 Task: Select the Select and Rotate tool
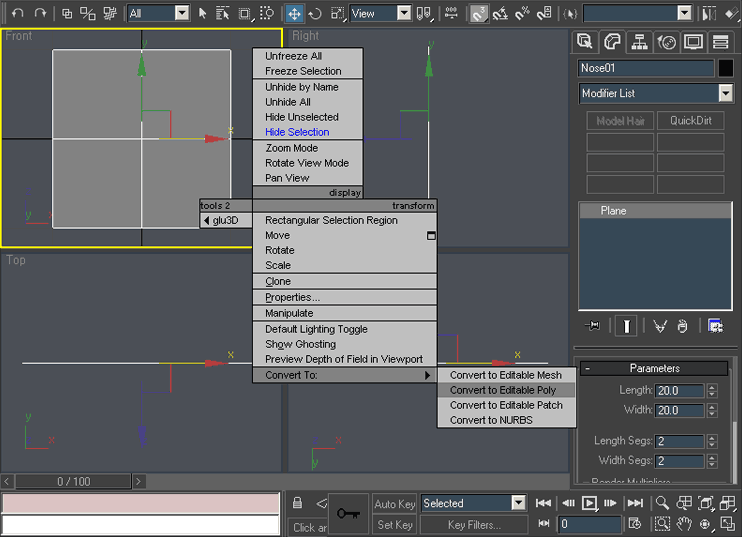315,13
